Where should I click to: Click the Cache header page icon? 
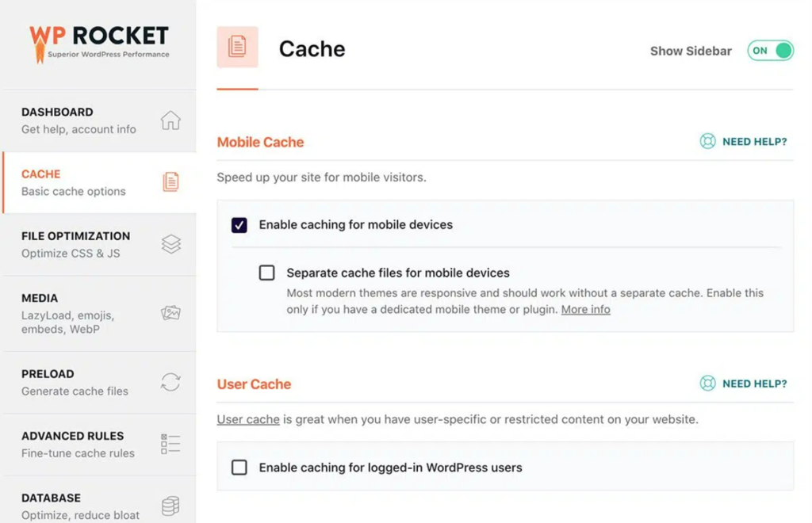pos(237,48)
